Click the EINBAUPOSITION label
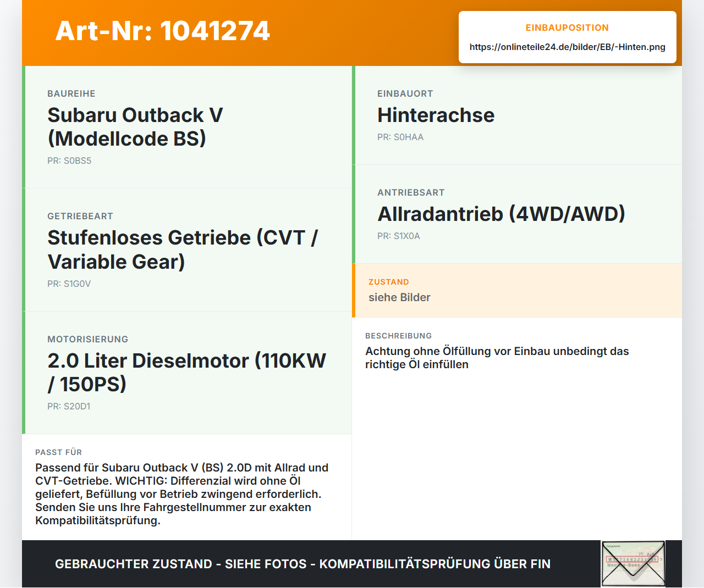Image resolution: width=704 pixels, height=588 pixels. [x=567, y=27]
